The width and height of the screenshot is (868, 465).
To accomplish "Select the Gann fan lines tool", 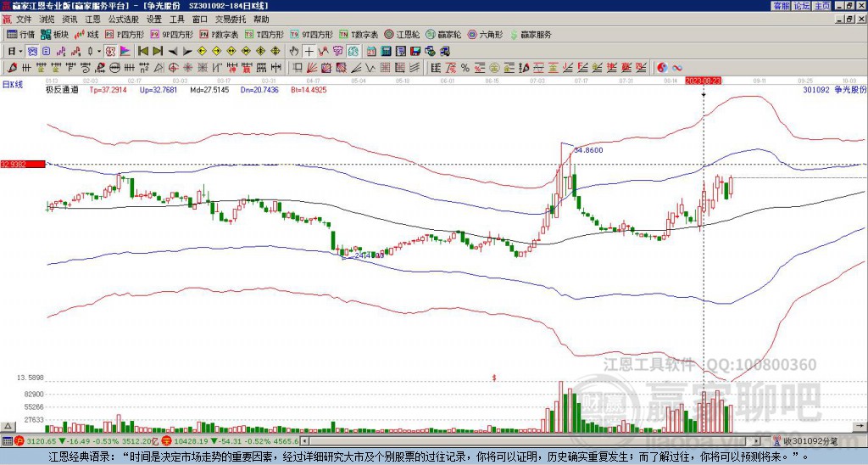I will (x=312, y=68).
